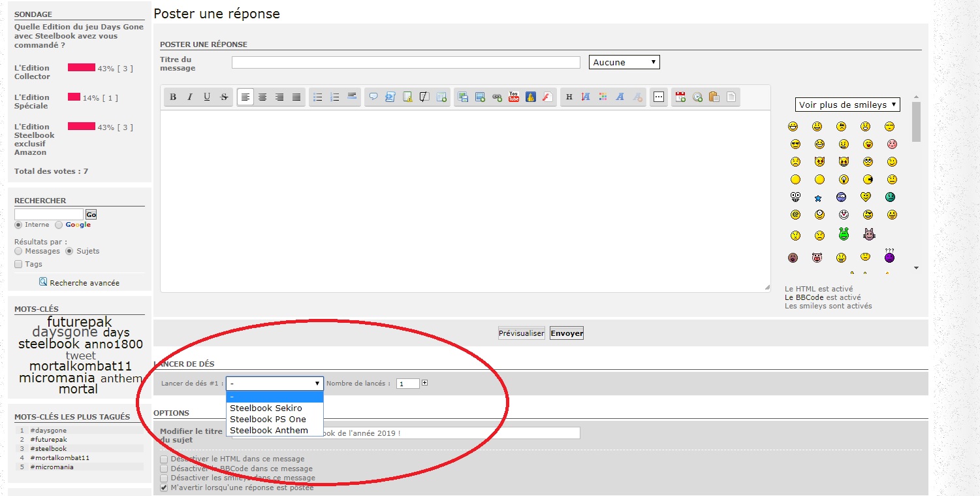The image size is (980, 496).
Task: Click the Go search button
Action: point(91,214)
